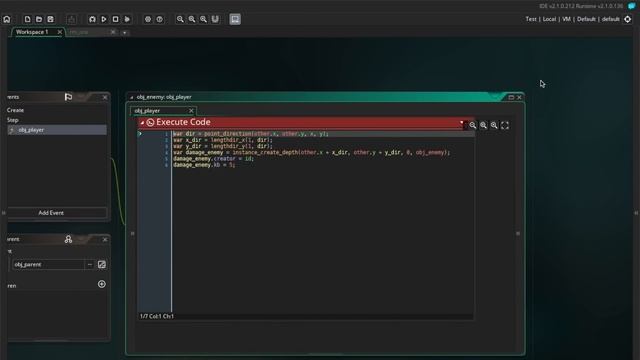Stop the running game icon
The image size is (640, 360).
click(116, 19)
